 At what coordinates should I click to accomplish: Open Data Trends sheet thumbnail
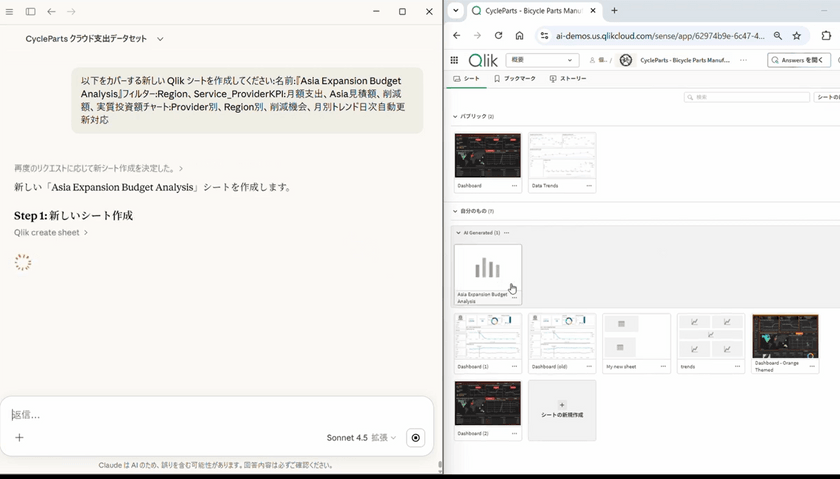(562, 155)
